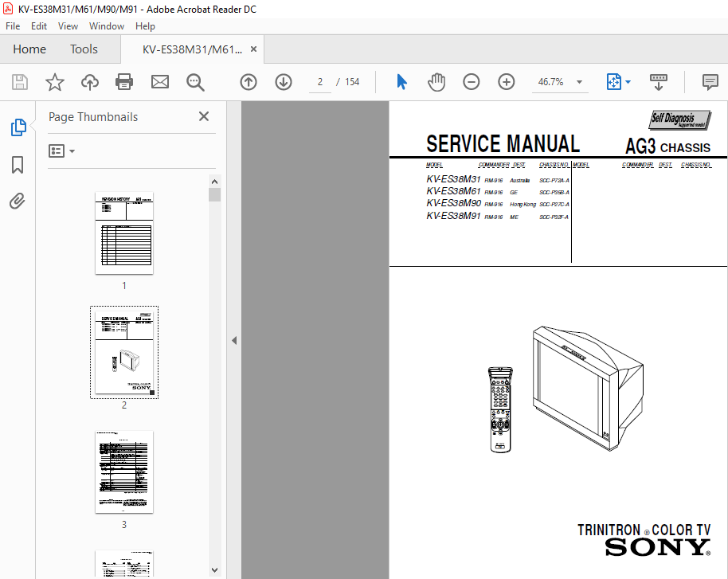The image size is (728, 579).
Task: Zoom in with the plus icon
Action: tap(506, 82)
